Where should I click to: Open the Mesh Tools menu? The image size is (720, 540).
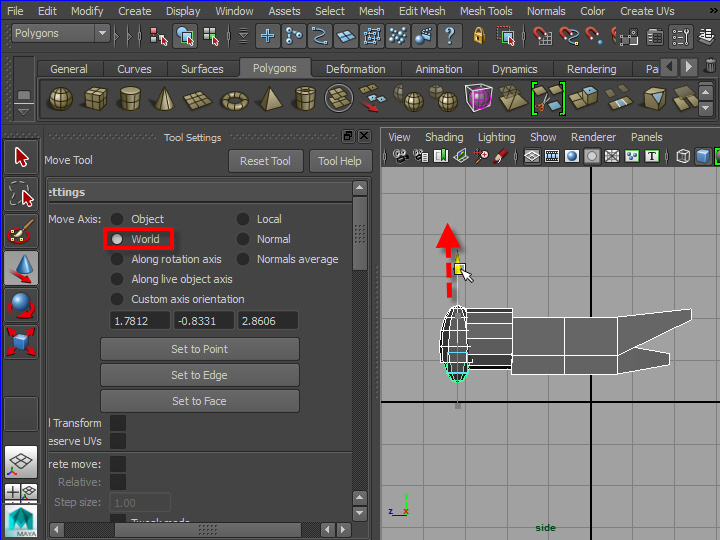pyautogui.click(x=486, y=11)
